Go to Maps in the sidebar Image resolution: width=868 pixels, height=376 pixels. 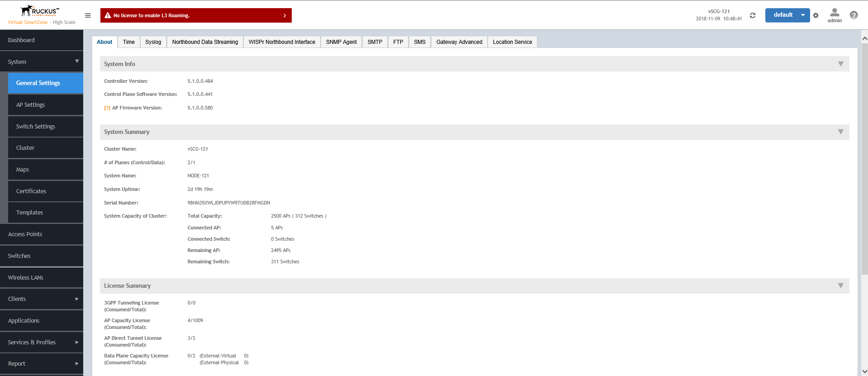46,169
